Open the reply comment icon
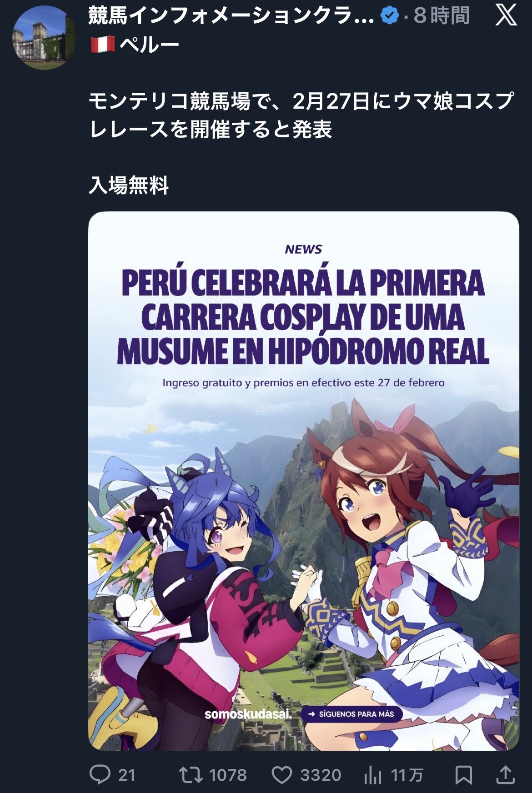532x793 pixels. (100, 774)
